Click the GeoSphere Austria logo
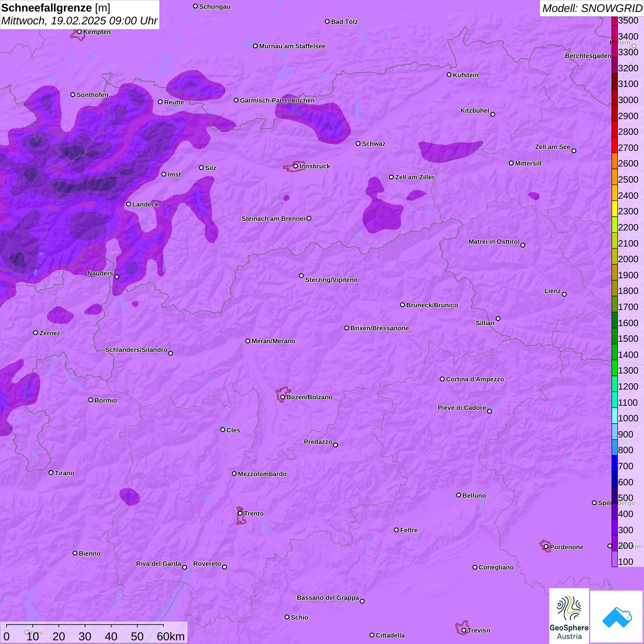Viewport: 644px width, 644px height. (x=569, y=616)
